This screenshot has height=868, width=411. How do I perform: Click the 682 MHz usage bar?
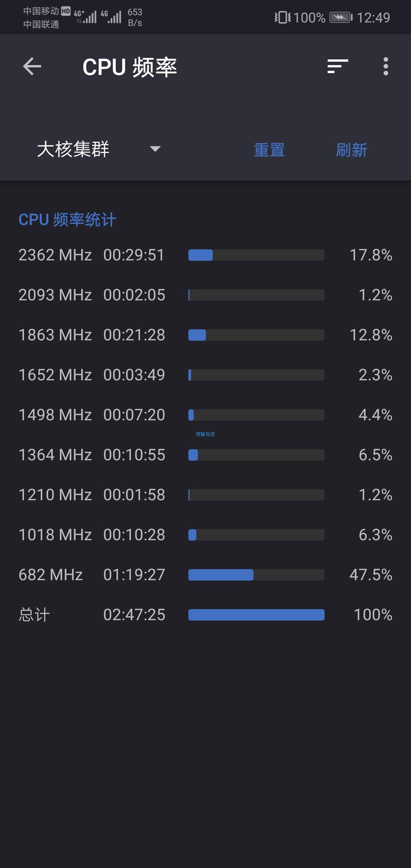coord(256,575)
